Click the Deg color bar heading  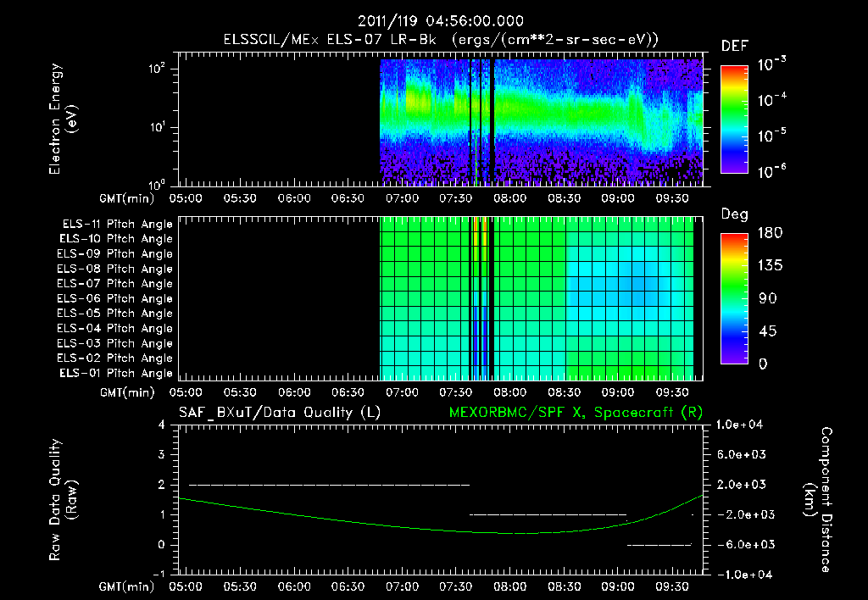pyautogui.click(x=734, y=214)
